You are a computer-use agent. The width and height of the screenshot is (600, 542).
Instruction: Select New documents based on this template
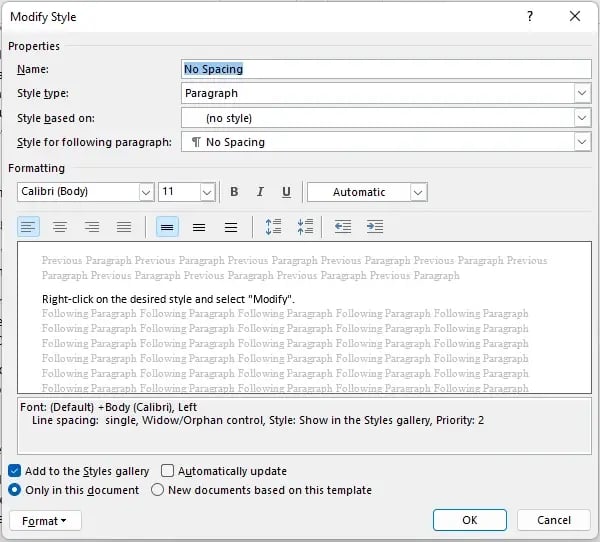pyautogui.click(x=158, y=490)
